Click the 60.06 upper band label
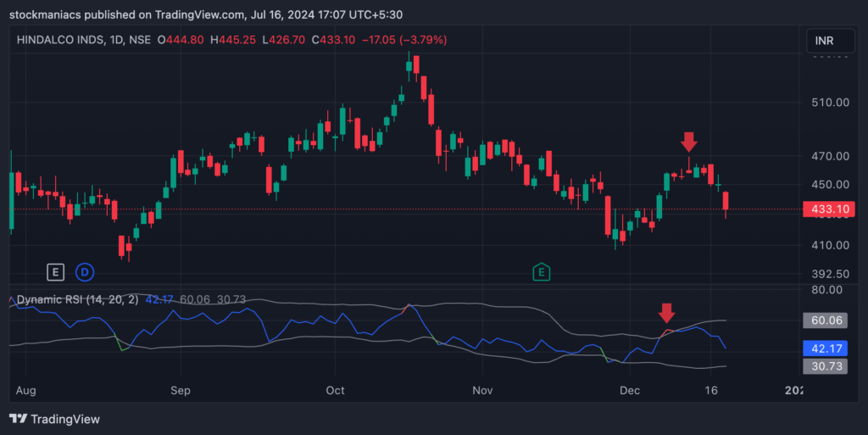 (x=826, y=321)
